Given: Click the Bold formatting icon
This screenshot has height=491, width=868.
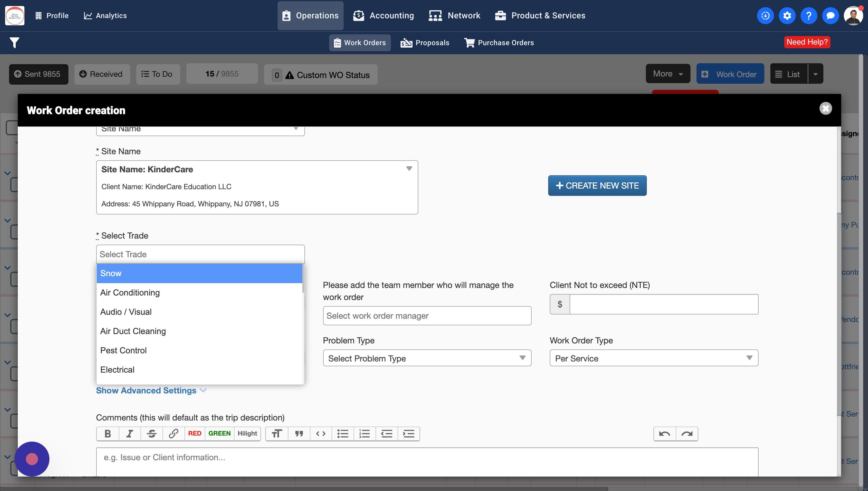Looking at the screenshot, I should pyautogui.click(x=108, y=434).
